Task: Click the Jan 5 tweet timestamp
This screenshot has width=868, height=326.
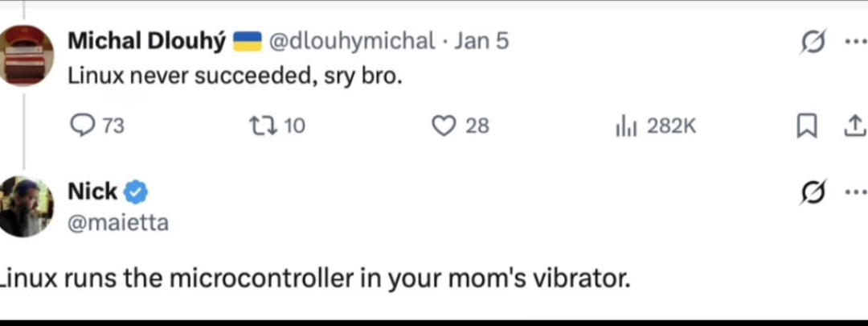Action: (x=481, y=41)
